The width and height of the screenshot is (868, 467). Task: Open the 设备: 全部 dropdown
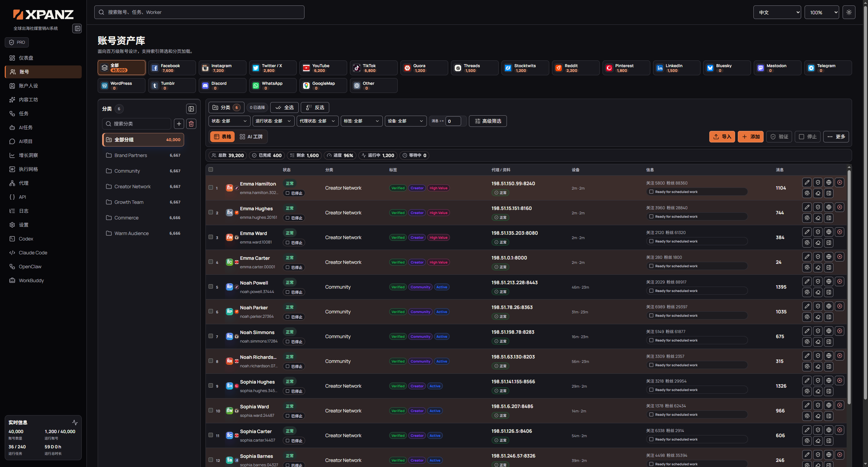coord(406,121)
